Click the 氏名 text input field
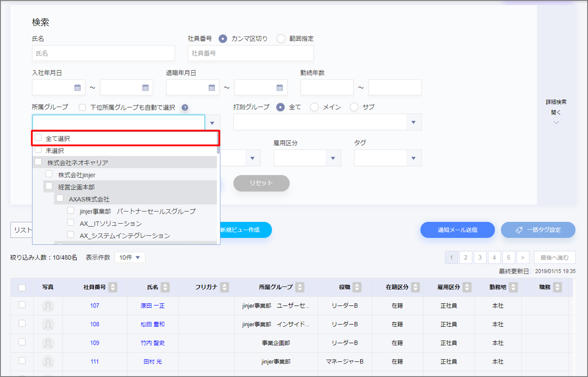Viewport: 588px width, 377px height. [x=103, y=53]
